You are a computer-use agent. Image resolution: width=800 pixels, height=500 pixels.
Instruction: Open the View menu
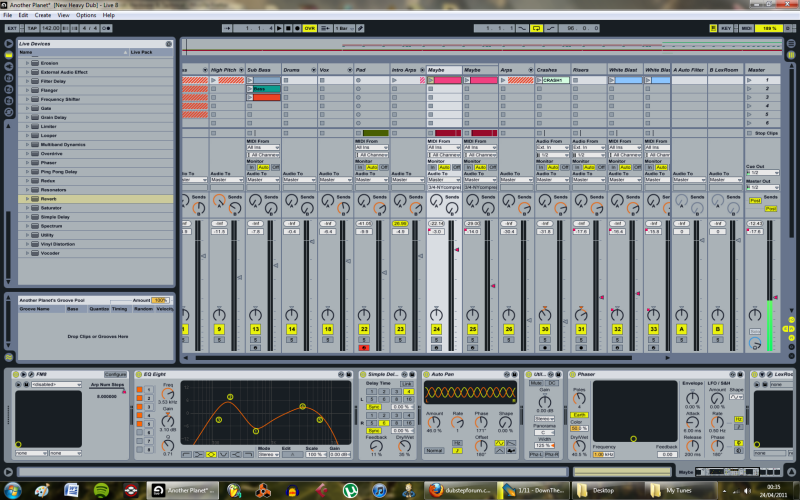click(63, 15)
